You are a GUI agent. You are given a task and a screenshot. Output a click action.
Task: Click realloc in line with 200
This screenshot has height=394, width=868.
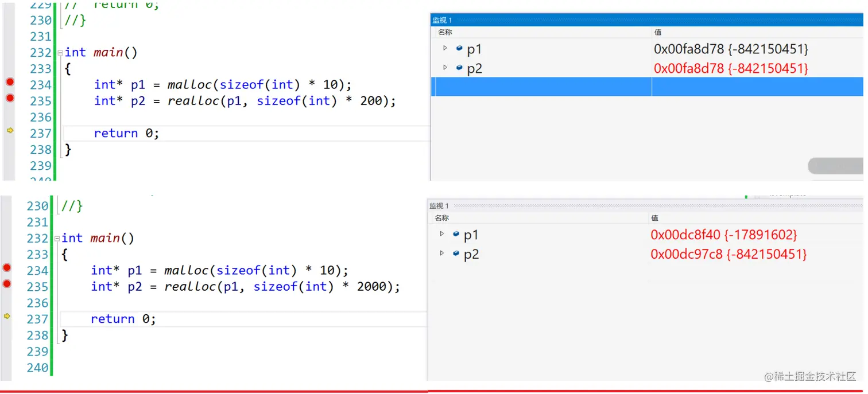(x=193, y=101)
